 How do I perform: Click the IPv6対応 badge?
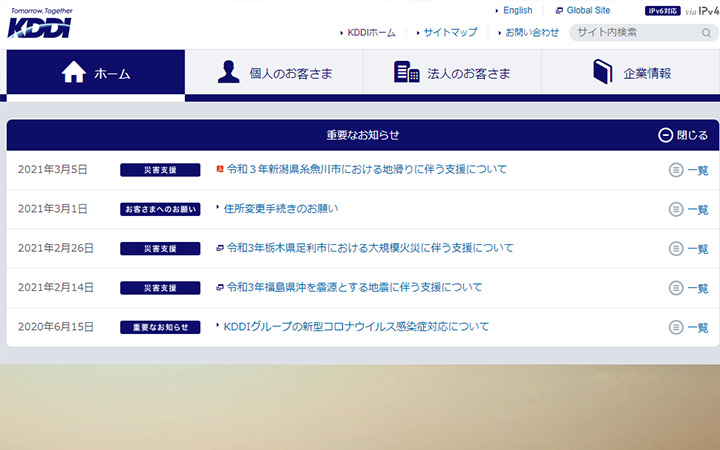pyautogui.click(x=663, y=11)
